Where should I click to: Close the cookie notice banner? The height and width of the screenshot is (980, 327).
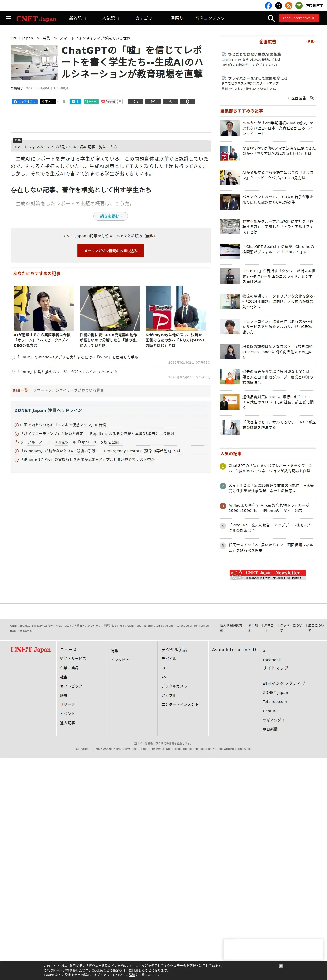pyautogui.click(x=281, y=966)
